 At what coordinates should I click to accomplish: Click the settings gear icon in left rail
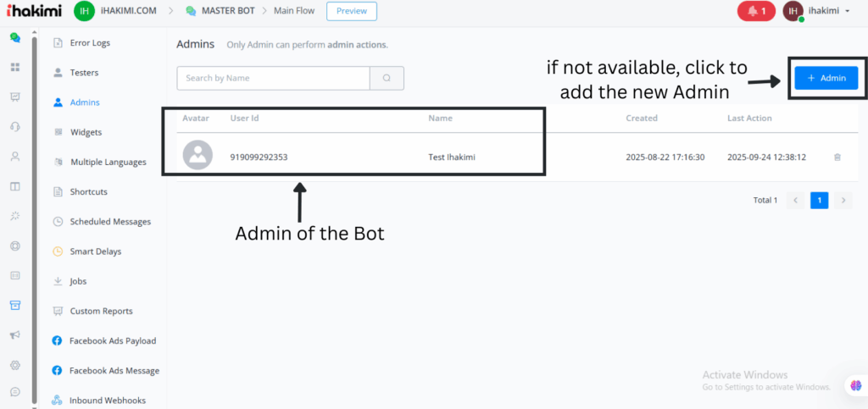(14, 365)
